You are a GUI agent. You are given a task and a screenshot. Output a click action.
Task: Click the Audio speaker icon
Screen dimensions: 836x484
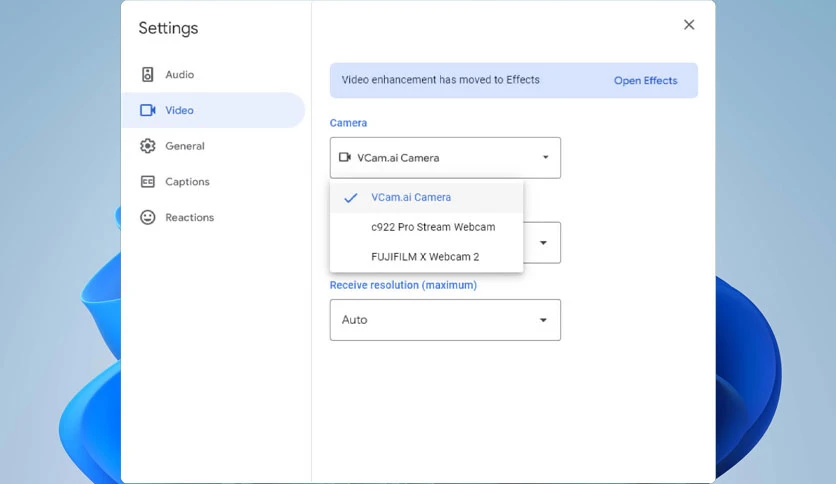148,75
